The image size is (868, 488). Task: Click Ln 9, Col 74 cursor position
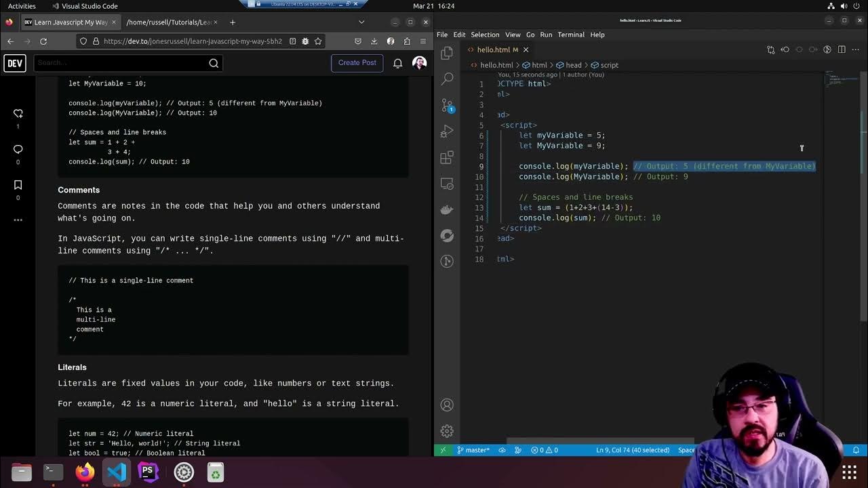pyautogui.click(x=633, y=450)
